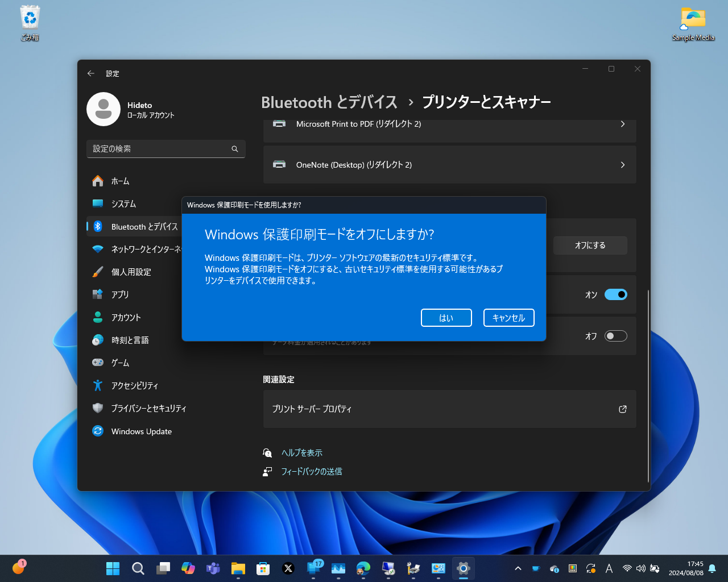This screenshot has height=582, width=728.
Task: Select the アカウント sidebar icon
Action: tap(98, 317)
